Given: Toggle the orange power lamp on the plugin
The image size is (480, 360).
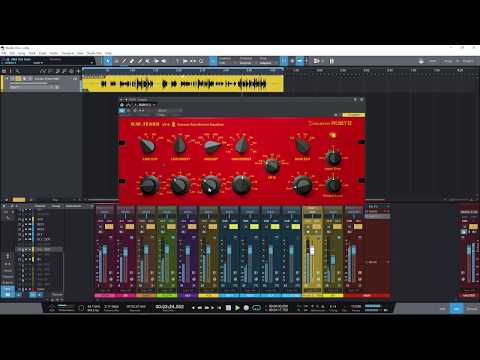Looking at the screenshot, I should pos(333,135).
